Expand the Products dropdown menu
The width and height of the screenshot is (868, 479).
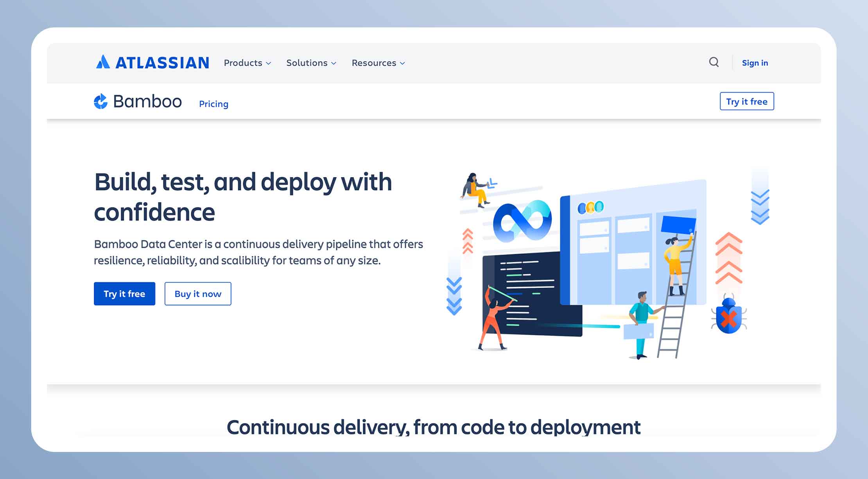(x=247, y=63)
